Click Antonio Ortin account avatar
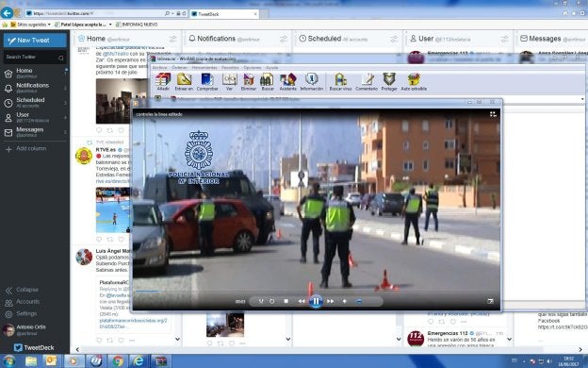The height and width of the screenshot is (368, 588). 8,330
